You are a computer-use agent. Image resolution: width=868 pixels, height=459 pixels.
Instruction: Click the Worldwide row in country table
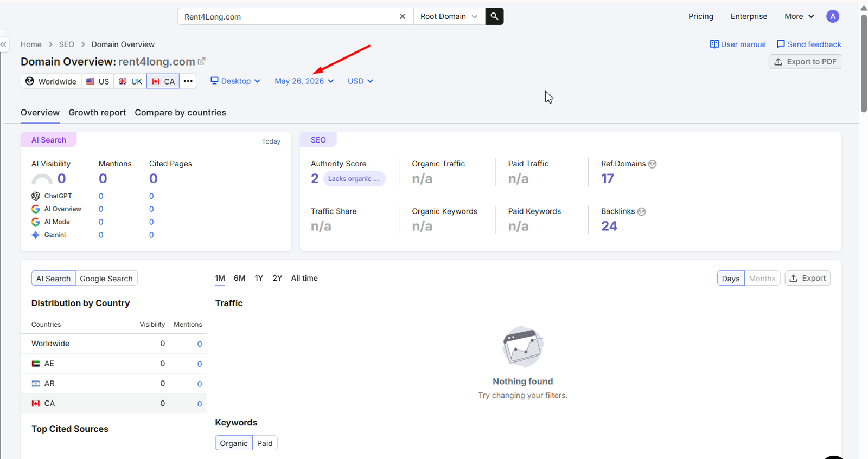[x=113, y=344]
